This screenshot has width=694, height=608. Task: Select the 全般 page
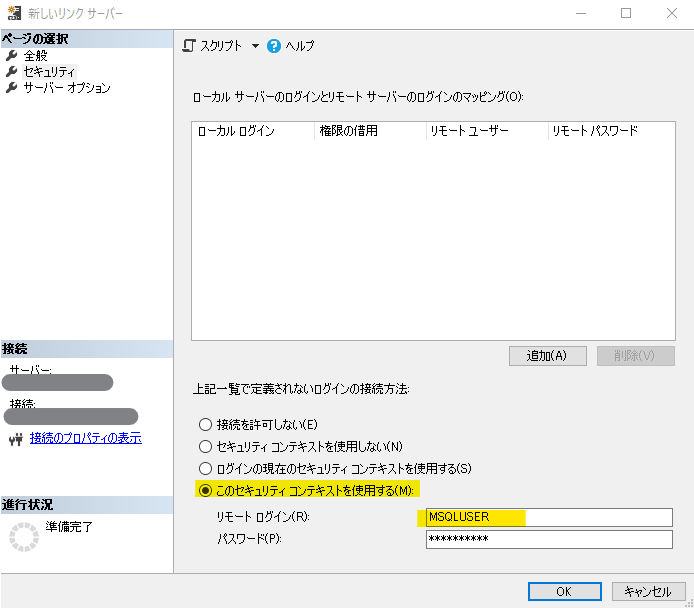point(36,56)
